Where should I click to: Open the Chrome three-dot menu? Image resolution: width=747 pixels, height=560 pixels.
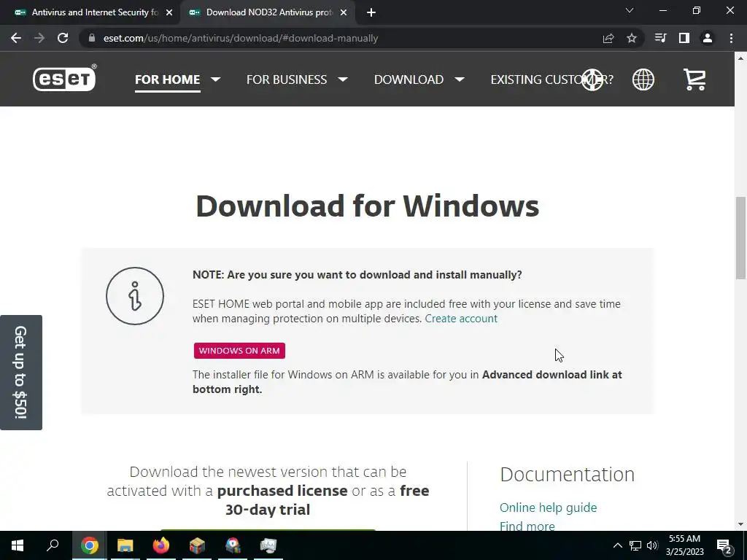point(731,38)
